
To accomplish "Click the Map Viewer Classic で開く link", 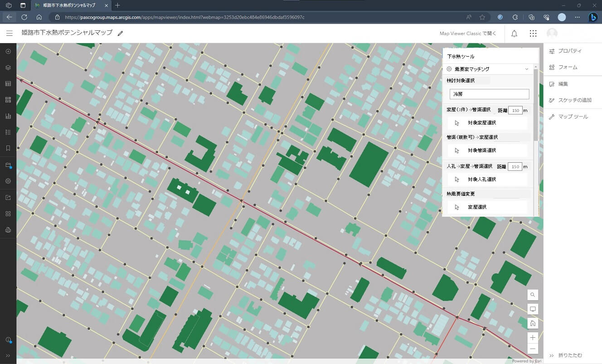I will (x=468, y=34).
